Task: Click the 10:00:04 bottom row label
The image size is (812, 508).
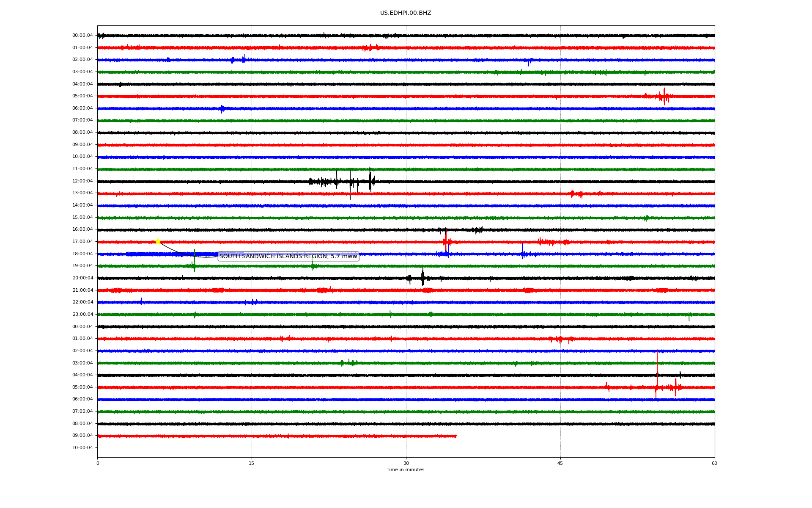Action: pyautogui.click(x=82, y=448)
